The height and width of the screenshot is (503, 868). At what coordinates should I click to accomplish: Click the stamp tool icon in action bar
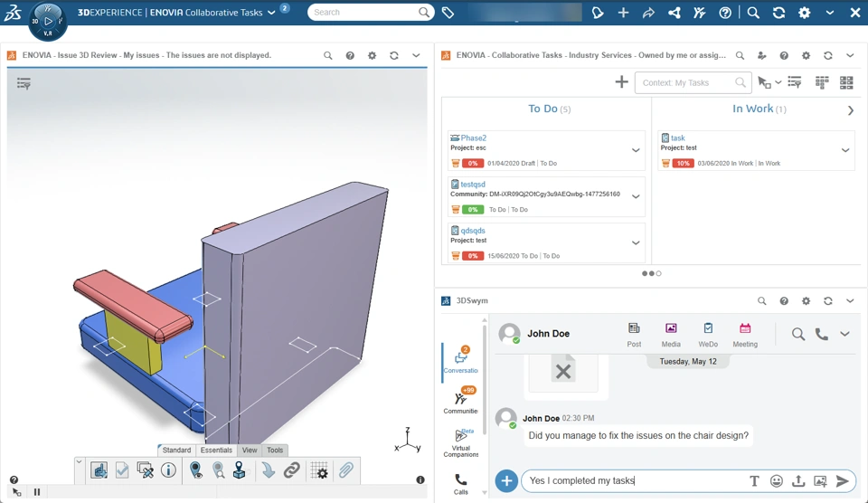[x=239, y=470]
